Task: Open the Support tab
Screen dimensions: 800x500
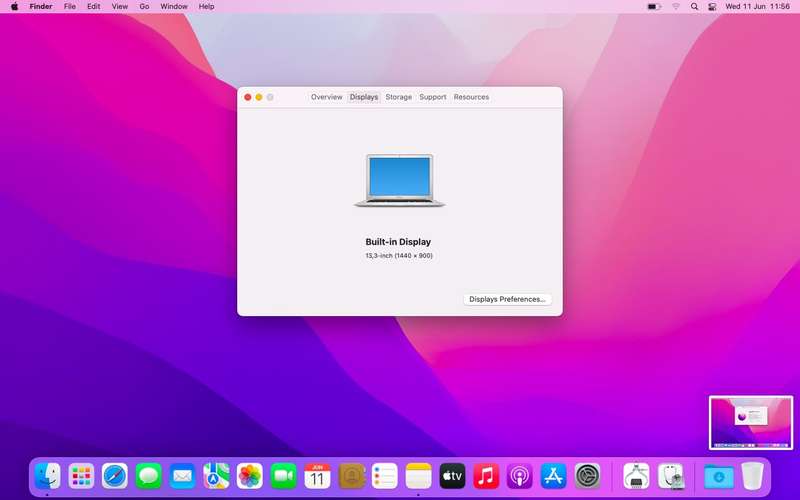Action: [x=433, y=97]
